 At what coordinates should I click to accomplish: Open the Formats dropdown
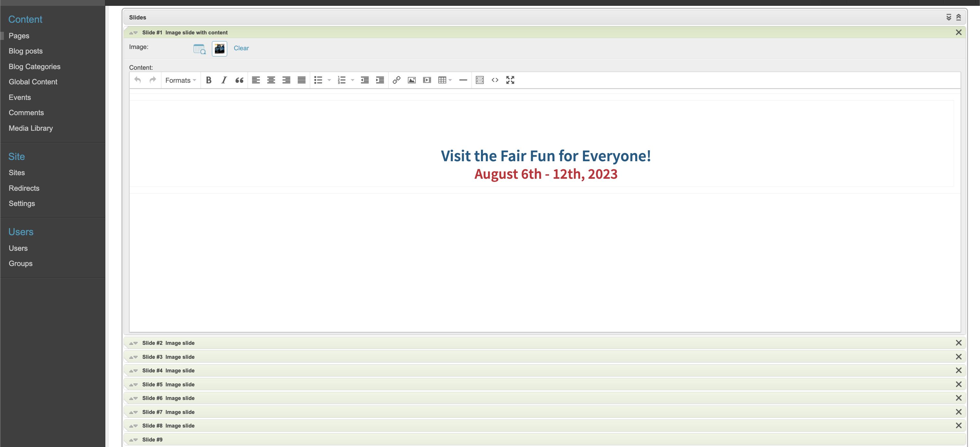(x=181, y=80)
